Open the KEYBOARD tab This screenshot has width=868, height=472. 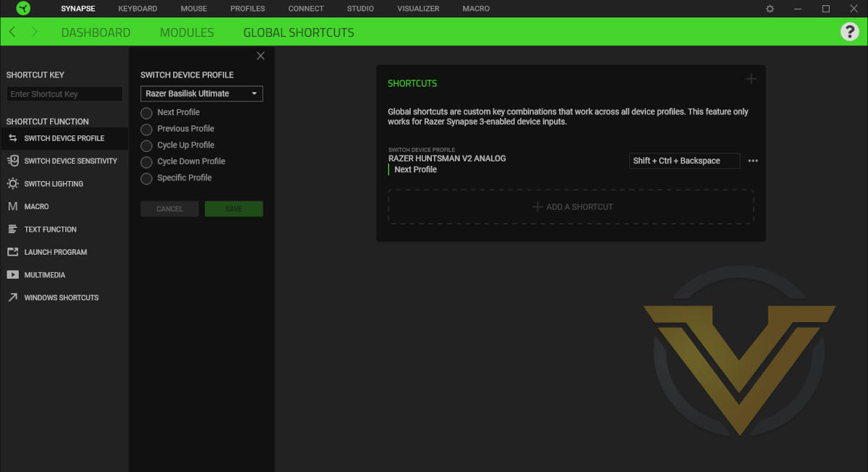pos(137,9)
